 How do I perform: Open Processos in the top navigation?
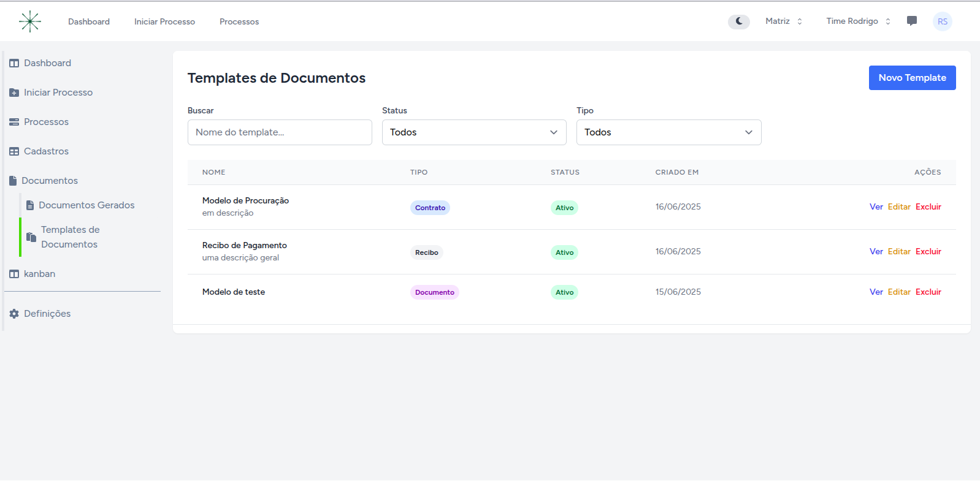click(x=239, y=21)
